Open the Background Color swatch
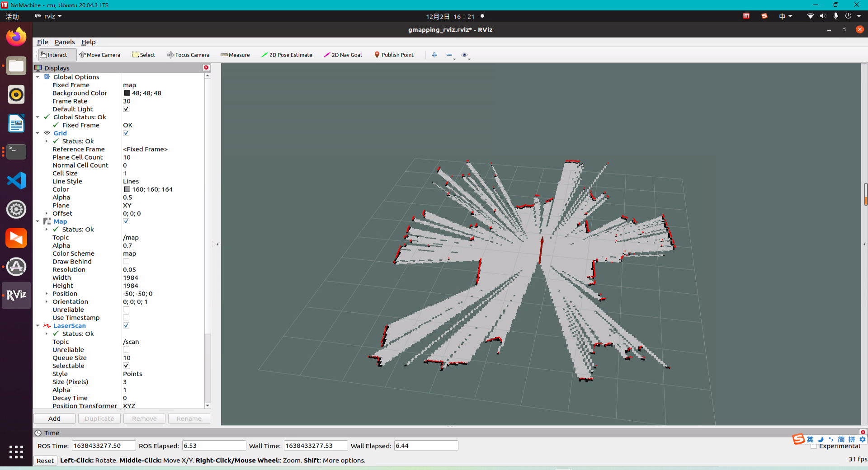 (127, 93)
